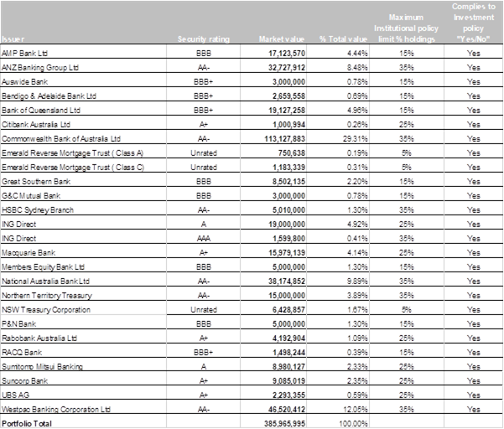Click Emerald Reverse Mortgage Trust (Class A)
The height and width of the screenshot is (429, 504).
[x=72, y=152]
